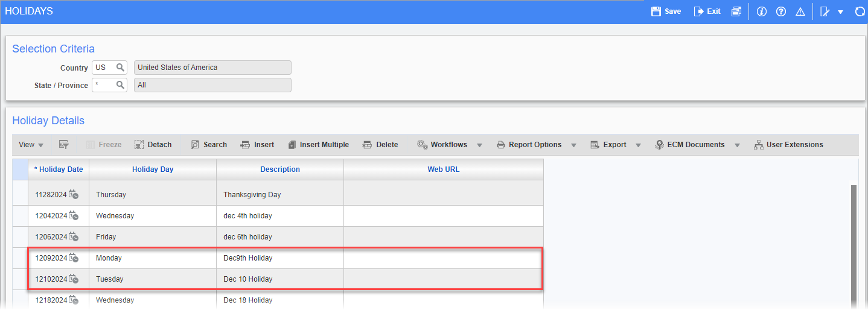The image size is (868, 310).
Task: Open calendar picker for 12062024 date
Action: 74,236
